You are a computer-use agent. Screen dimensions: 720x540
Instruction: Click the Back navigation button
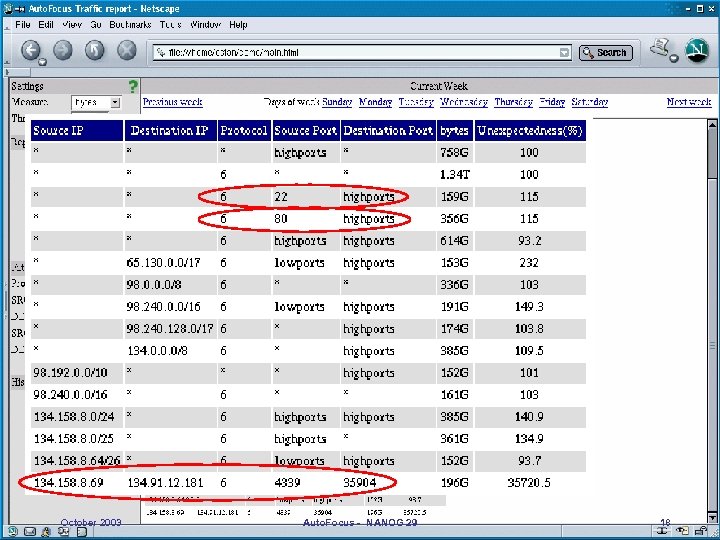click(x=31, y=51)
